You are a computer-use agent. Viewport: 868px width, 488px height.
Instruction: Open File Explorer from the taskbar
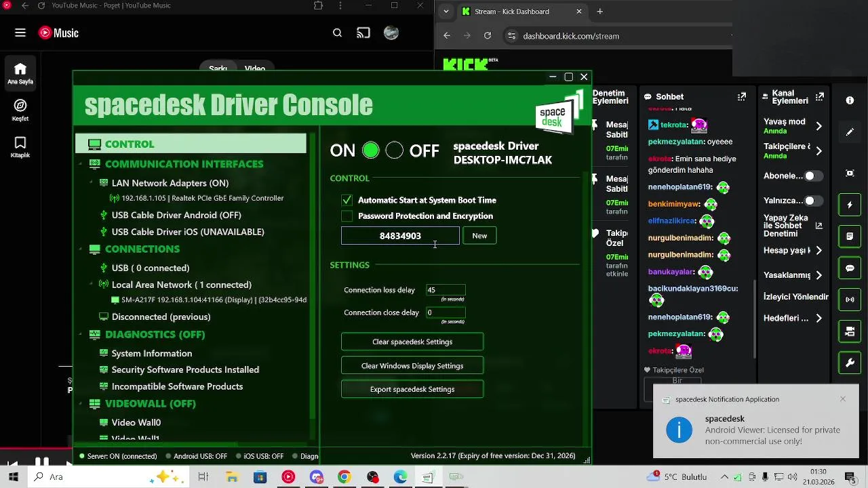click(231, 477)
